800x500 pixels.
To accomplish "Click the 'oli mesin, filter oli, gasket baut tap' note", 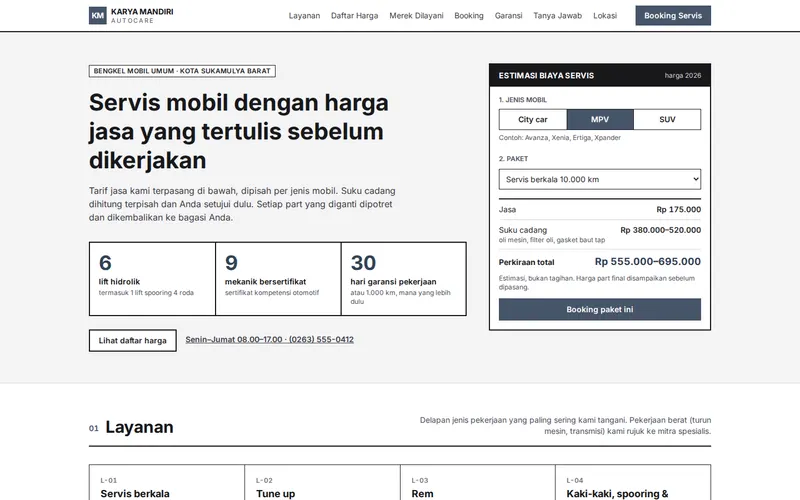I will tap(552, 240).
